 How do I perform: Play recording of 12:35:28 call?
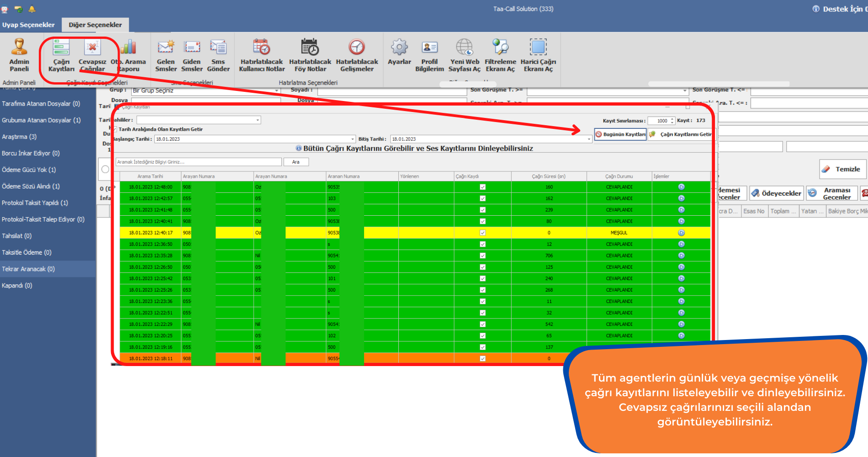point(681,255)
